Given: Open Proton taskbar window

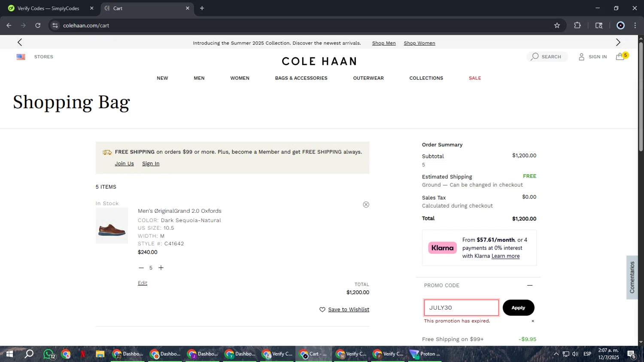Looking at the screenshot, I should pyautogui.click(x=425, y=354).
